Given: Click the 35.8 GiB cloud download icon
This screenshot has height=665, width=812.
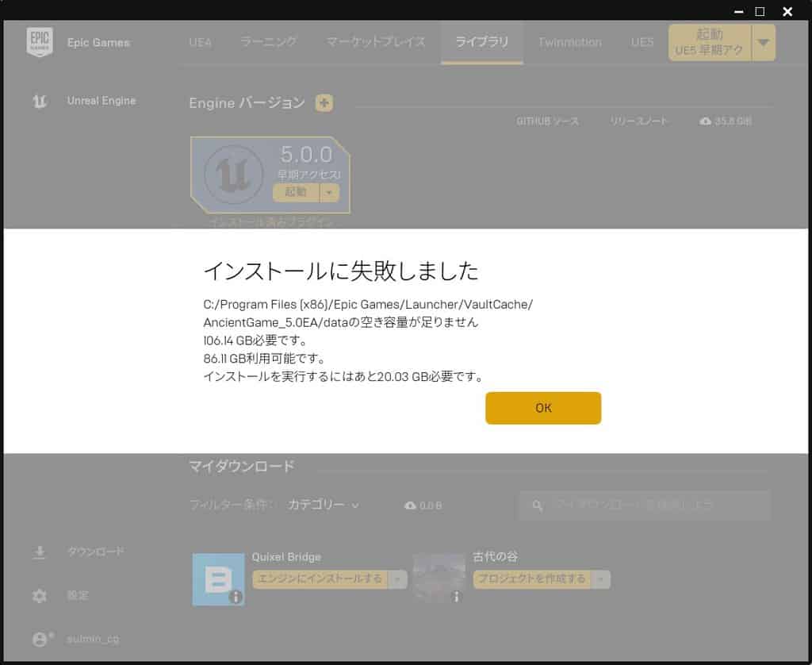Looking at the screenshot, I should click(x=705, y=121).
